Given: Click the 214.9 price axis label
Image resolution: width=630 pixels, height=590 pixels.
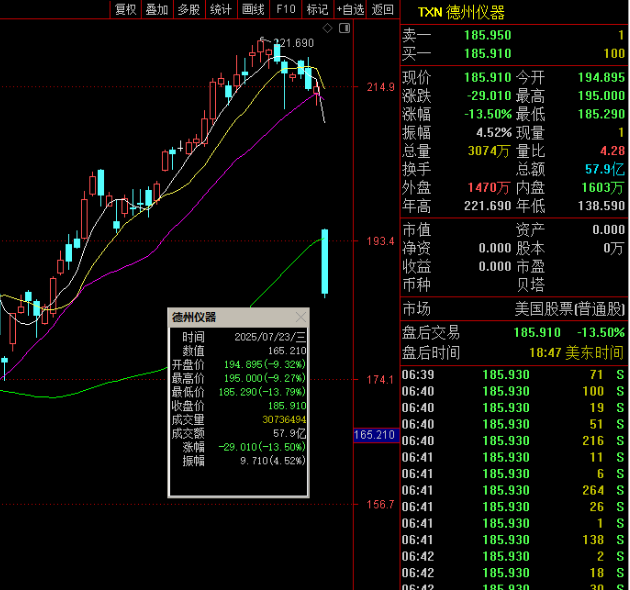Looking at the screenshot, I should pos(380,87).
